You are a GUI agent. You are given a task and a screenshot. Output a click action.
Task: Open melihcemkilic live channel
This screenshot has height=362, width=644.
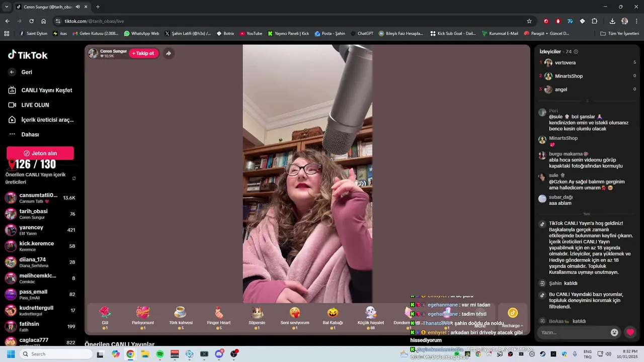coord(40,278)
